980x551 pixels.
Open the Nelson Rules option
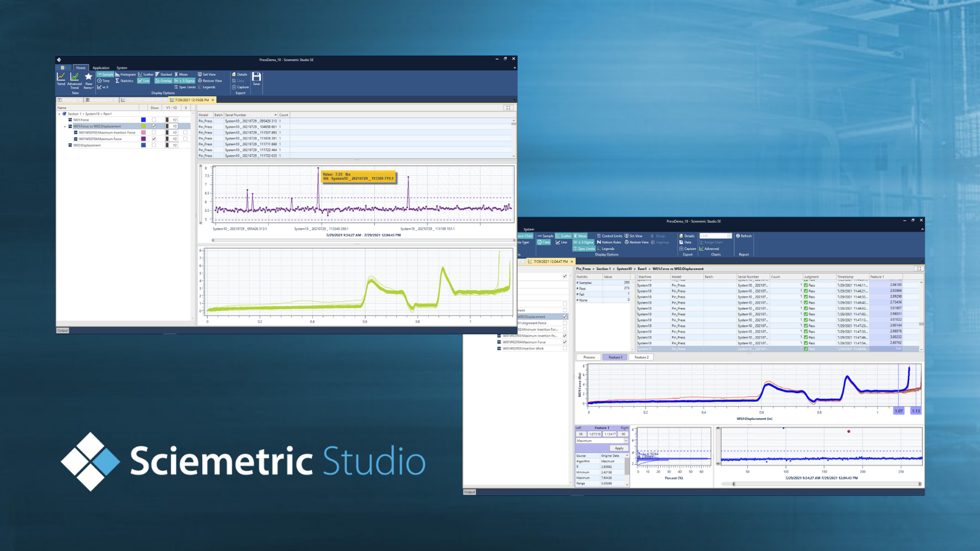click(x=609, y=242)
